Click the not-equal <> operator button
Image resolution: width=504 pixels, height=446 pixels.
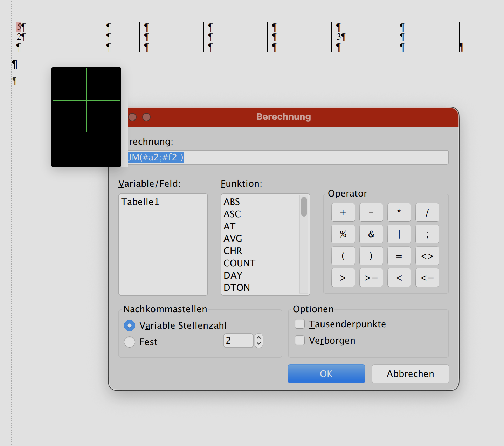coord(427,256)
